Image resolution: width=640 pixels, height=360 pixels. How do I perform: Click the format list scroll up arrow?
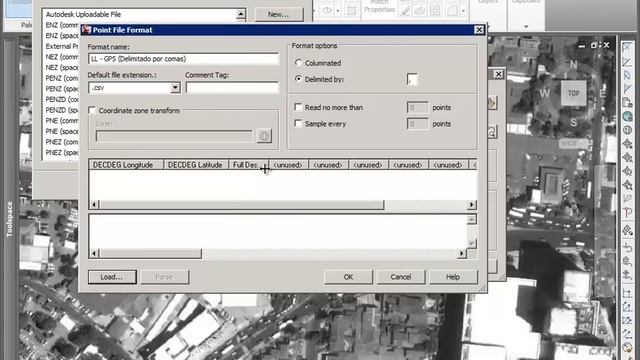[241, 15]
